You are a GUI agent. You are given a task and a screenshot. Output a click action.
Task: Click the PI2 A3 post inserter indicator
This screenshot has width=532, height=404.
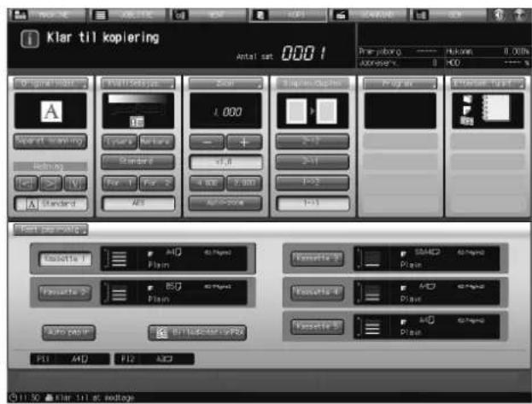click(x=155, y=359)
